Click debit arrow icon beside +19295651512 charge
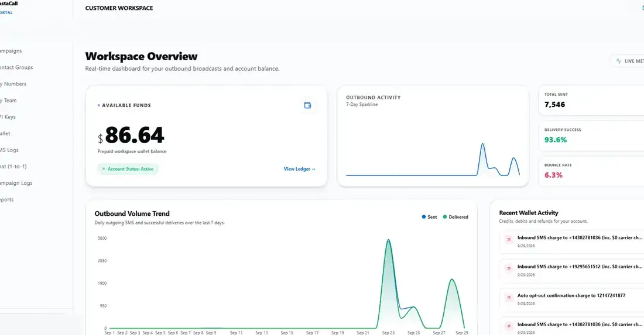 509,269
